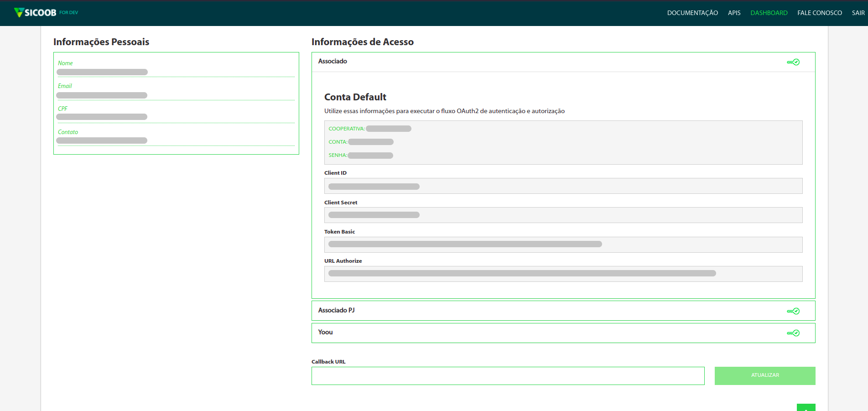
Task: Select the Dashboard navigation item
Action: point(769,13)
